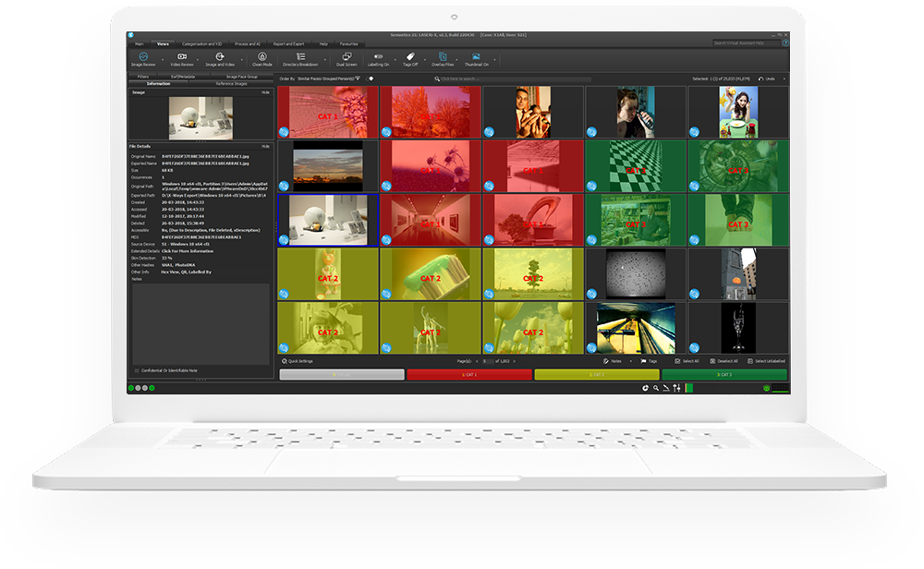Open the Report and Export tab
The height and width of the screenshot is (569, 924).
coord(288,43)
